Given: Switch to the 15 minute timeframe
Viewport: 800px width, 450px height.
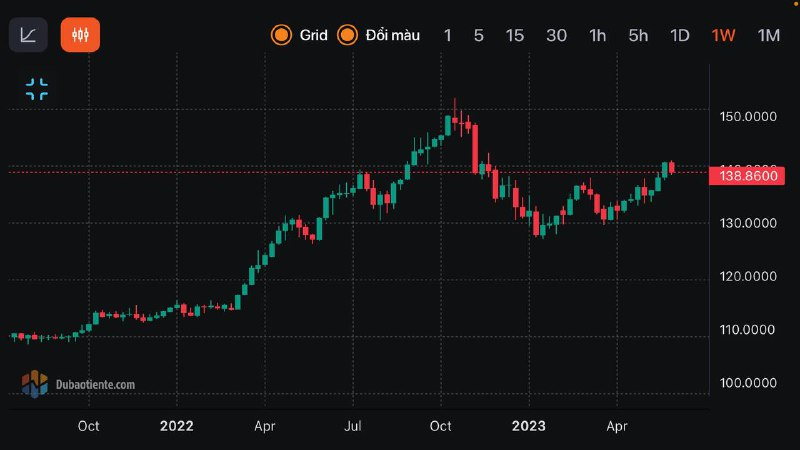Looking at the screenshot, I should (x=514, y=36).
